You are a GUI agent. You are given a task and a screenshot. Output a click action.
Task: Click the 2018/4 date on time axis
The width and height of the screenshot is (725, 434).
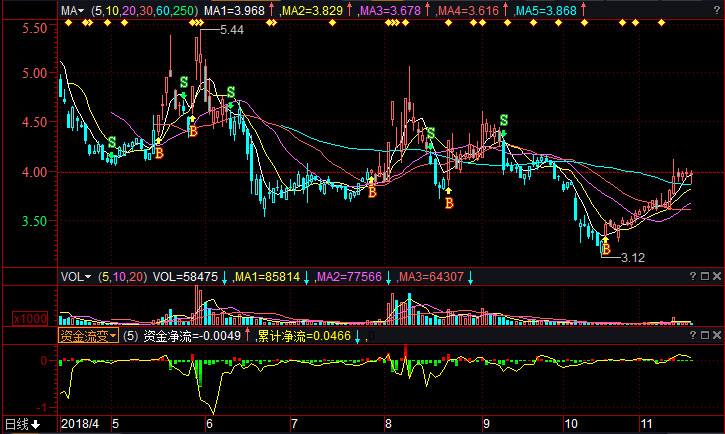82,425
